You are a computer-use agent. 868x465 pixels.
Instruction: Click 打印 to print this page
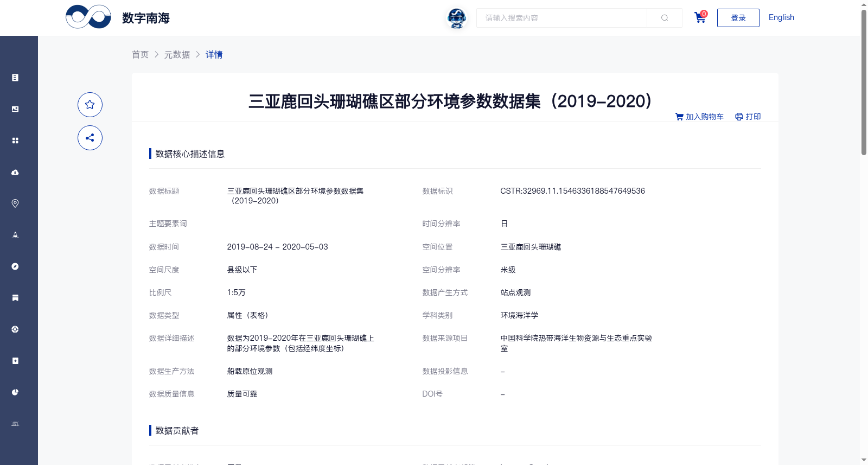[x=748, y=117]
